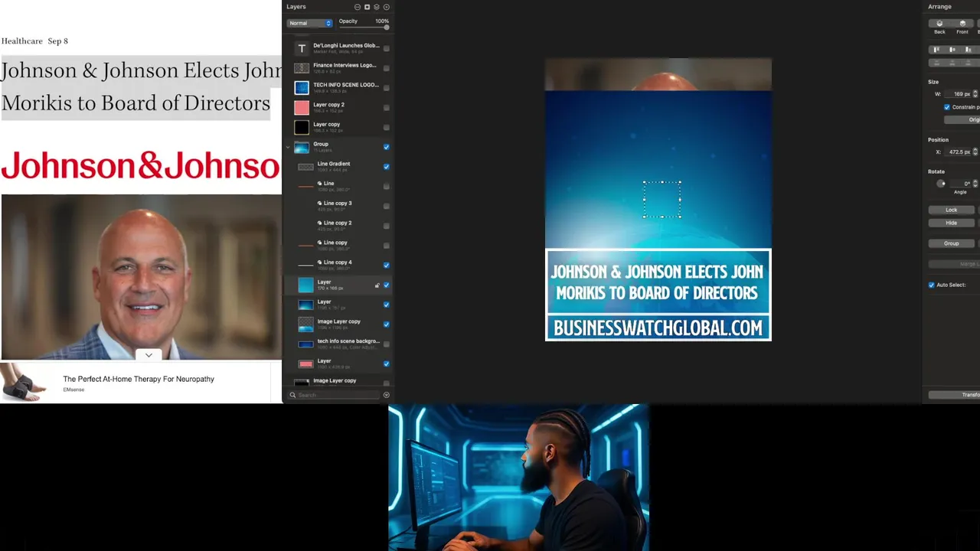Viewport: 980px width, 551px height.
Task: Disable the Auto Select checkbox
Action: click(932, 285)
